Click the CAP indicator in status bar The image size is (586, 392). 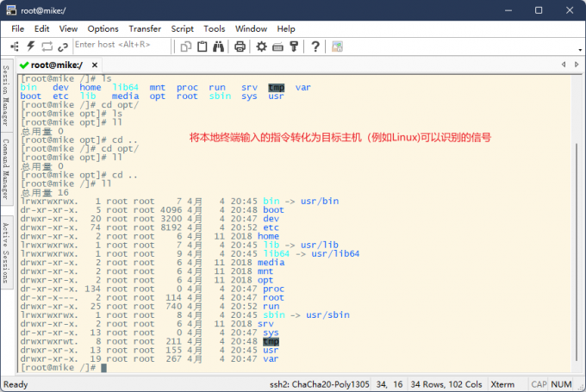(x=539, y=384)
